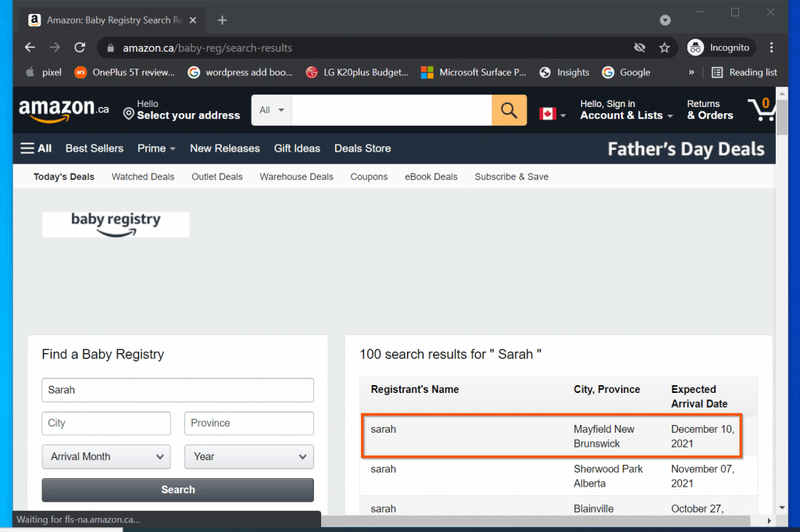Go to Best Sellers
The width and height of the screenshot is (800, 532).
(x=94, y=148)
